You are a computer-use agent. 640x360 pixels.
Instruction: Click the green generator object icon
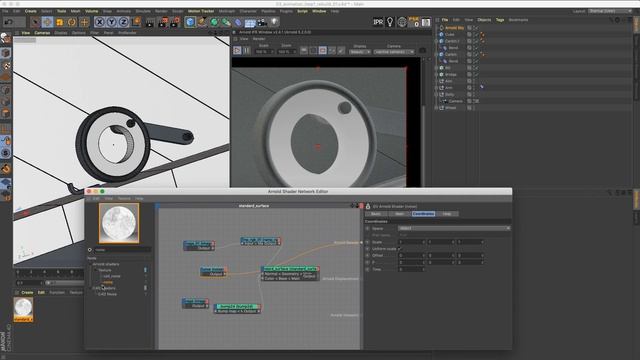coord(214,22)
